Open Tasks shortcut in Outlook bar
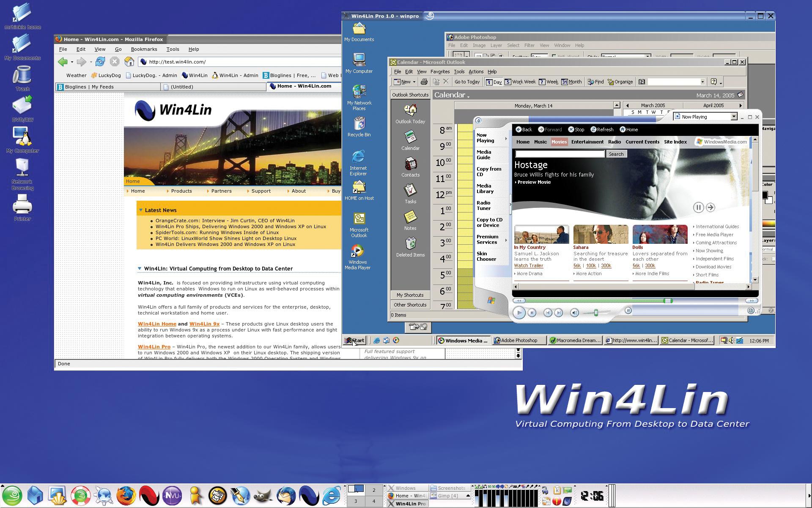Image resolution: width=812 pixels, height=508 pixels. (x=410, y=194)
